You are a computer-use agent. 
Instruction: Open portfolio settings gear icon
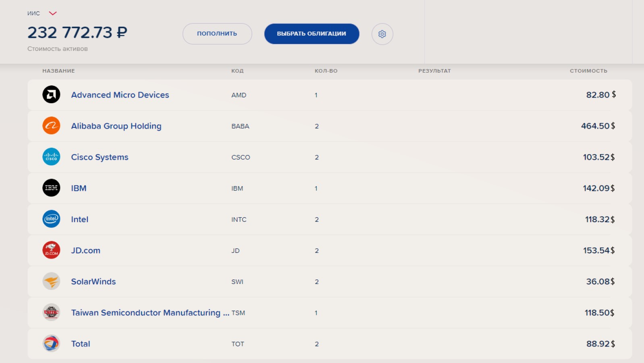(382, 34)
